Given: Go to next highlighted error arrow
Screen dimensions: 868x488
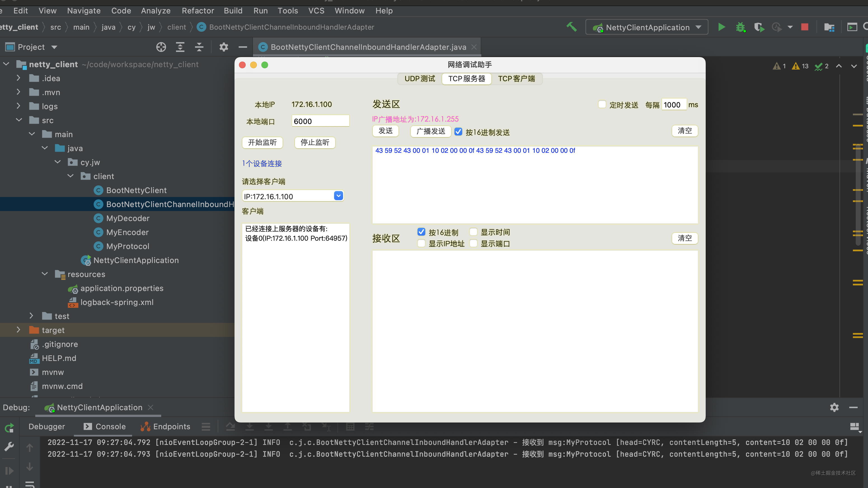Looking at the screenshot, I should 854,66.
